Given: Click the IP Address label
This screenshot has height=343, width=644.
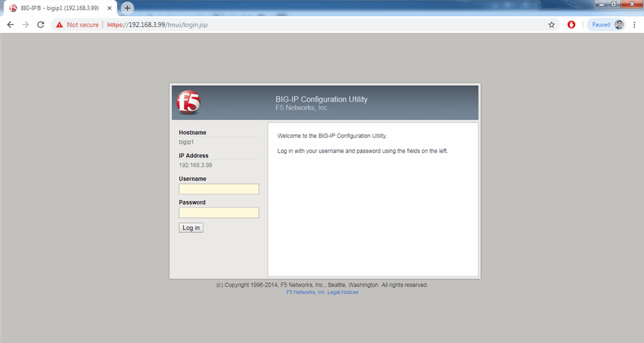Looking at the screenshot, I should coord(193,155).
